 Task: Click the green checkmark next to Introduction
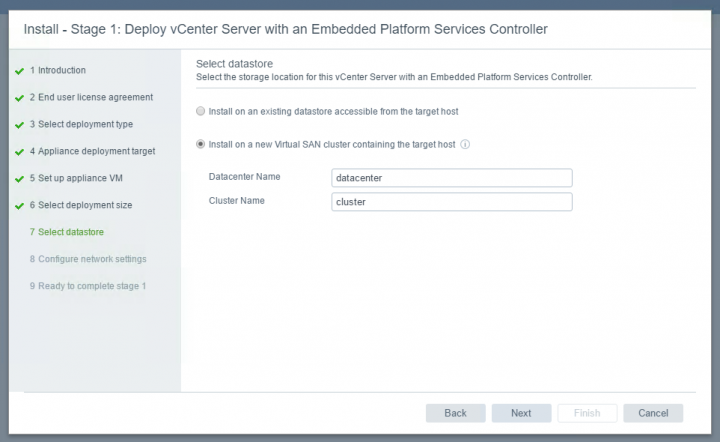pyautogui.click(x=19, y=71)
